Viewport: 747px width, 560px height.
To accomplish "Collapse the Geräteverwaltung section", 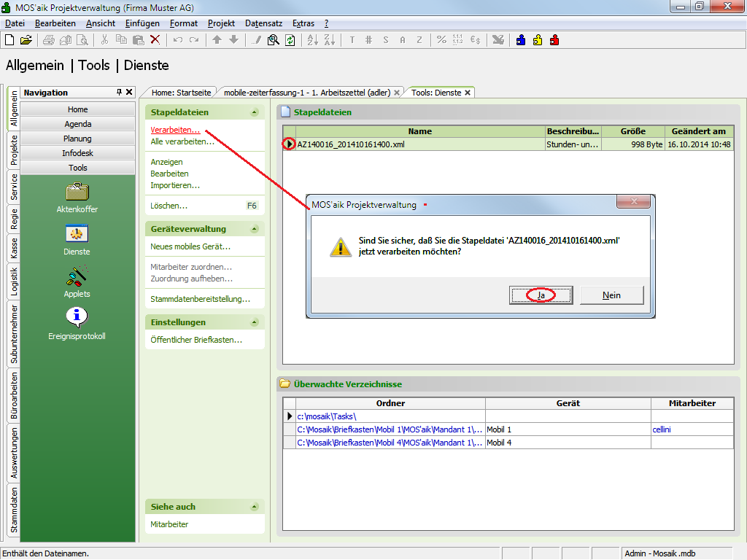I will click(x=254, y=229).
